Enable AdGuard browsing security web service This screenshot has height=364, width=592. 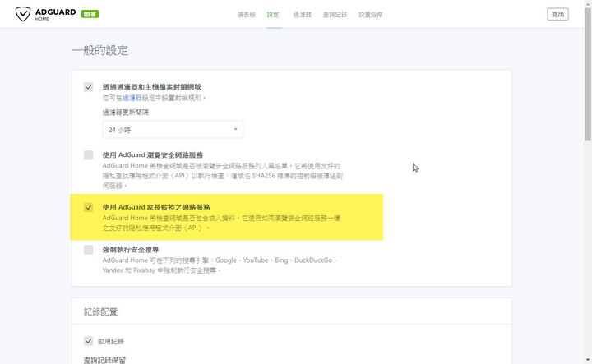pyautogui.click(x=88, y=155)
